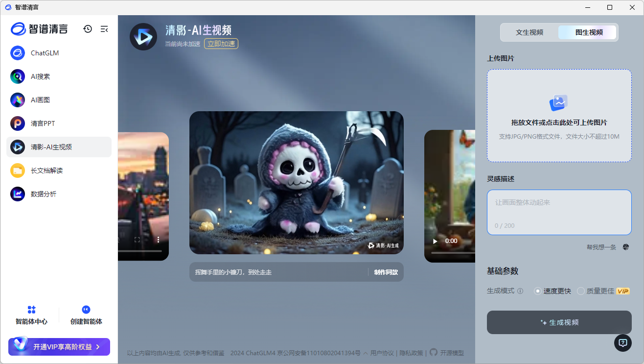Click the image upload drop zone

[559, 116]
